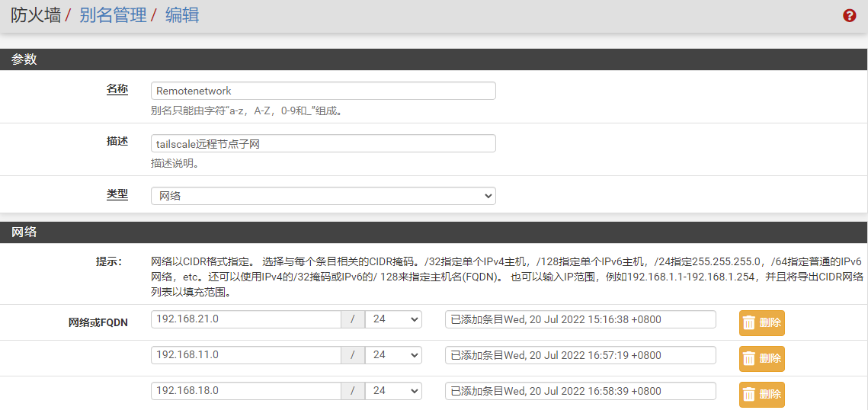Click description field dated 16:57:19

(x=580, y=355)
